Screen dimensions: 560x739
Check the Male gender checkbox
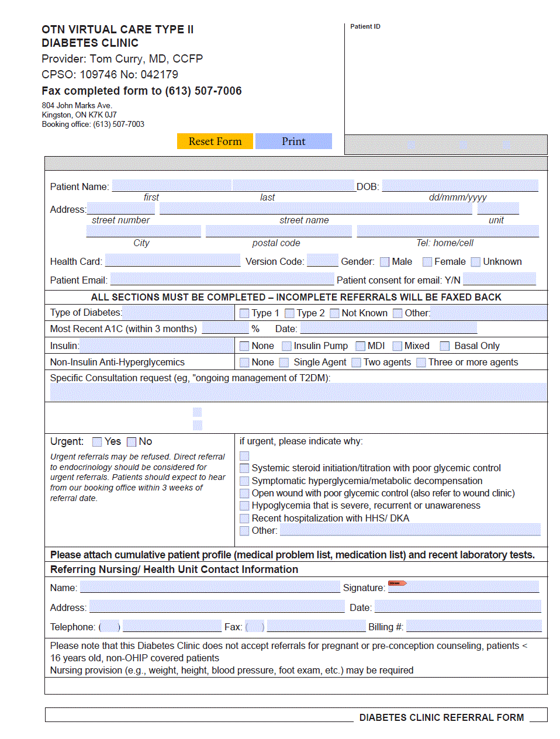point(385,262)
